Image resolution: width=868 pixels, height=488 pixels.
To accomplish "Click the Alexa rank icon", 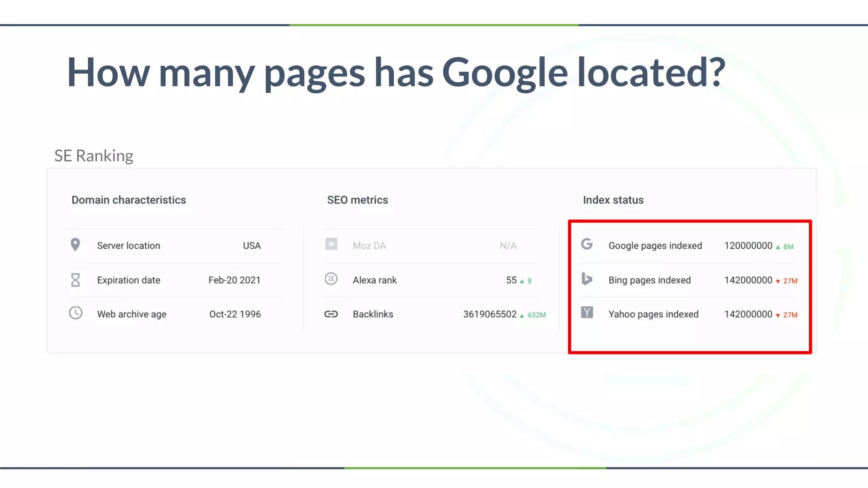I will click(331, 279).
